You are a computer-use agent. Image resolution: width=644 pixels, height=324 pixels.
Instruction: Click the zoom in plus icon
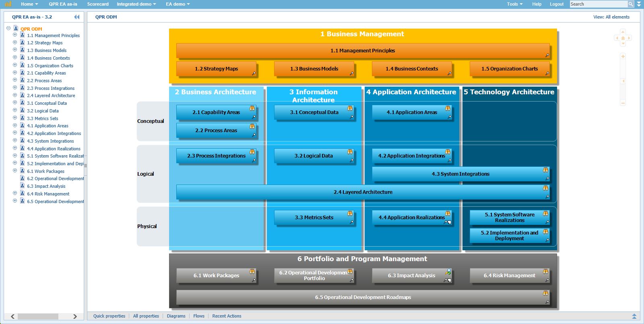tap(623, 56)
